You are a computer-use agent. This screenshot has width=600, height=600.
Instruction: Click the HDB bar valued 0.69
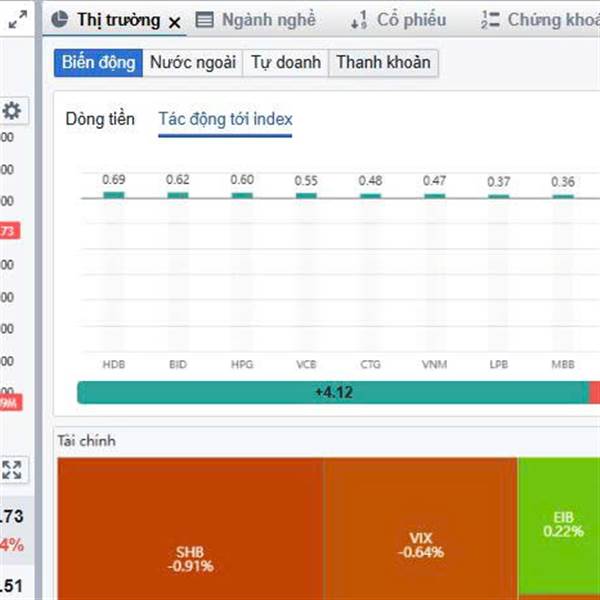coord(114,195)
